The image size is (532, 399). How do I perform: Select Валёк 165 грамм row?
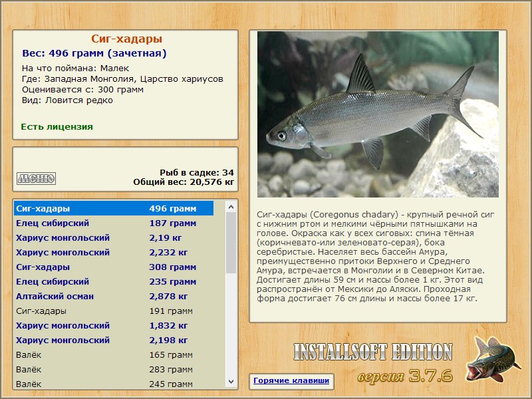click(114, 355)
